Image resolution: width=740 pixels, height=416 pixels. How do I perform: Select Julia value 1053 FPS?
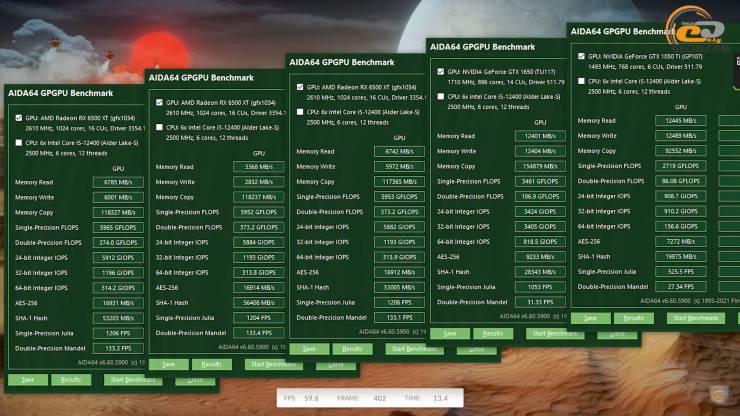[x=540, y=287]
